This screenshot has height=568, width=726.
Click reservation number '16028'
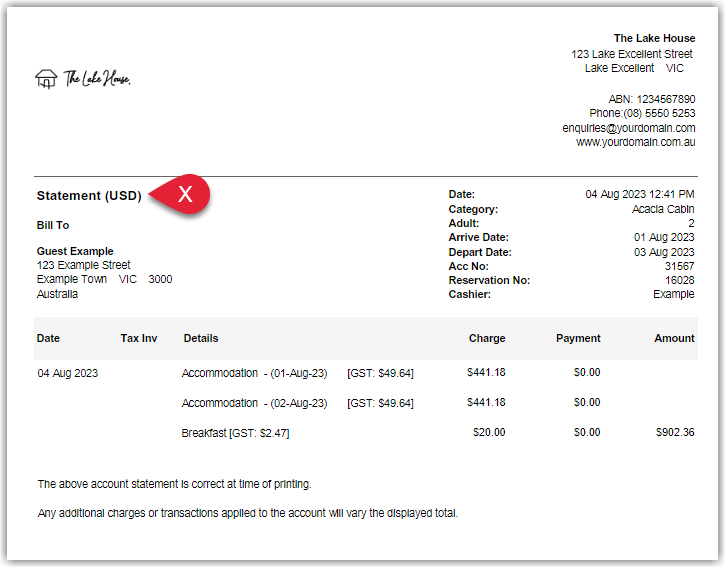[679, 281]
